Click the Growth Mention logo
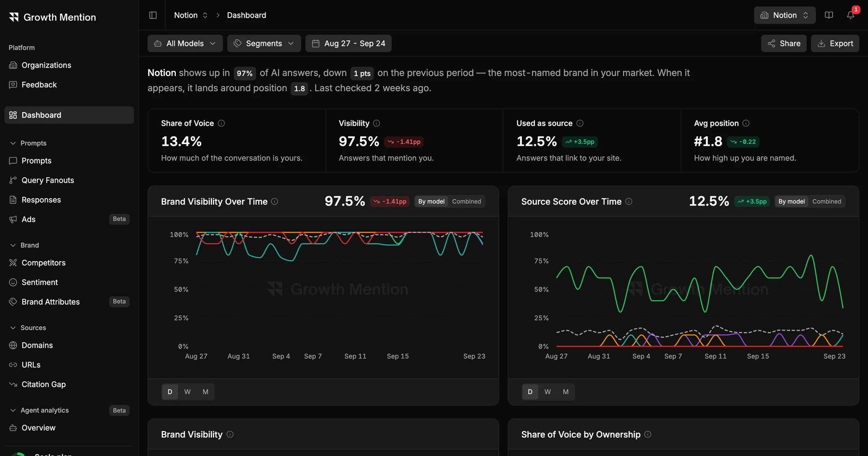Viewport: 868px width, 456px height. tap(52, 17)
